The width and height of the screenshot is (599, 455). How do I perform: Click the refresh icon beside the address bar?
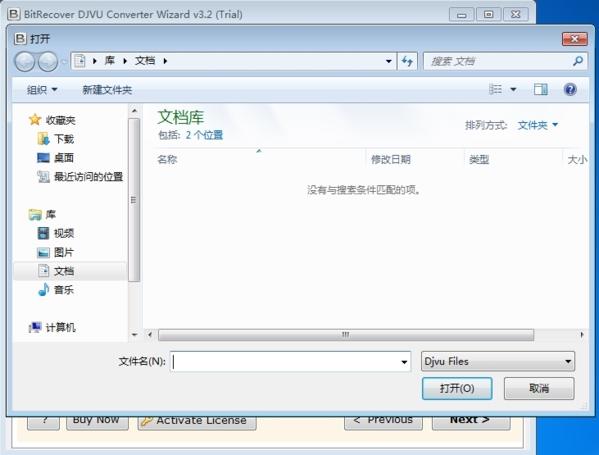[407, 61]
